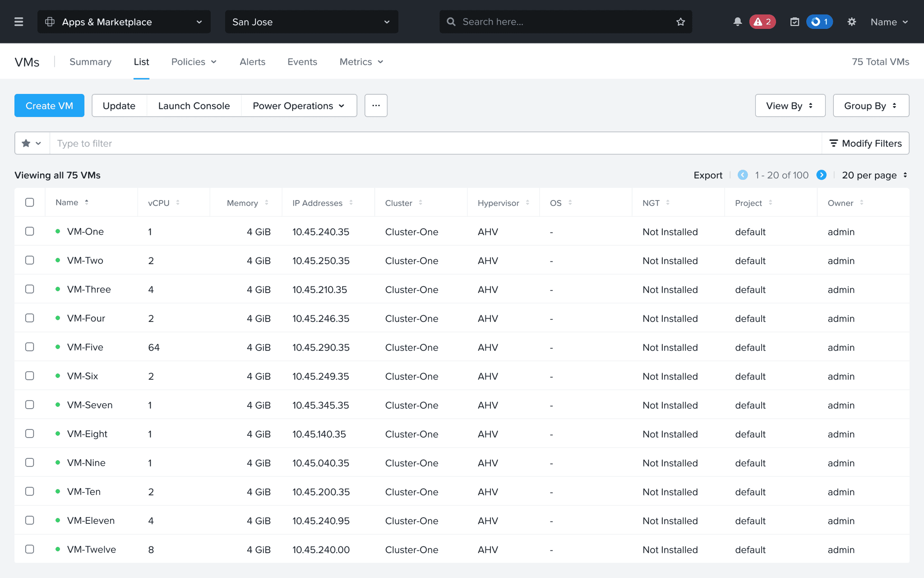Check the checkbox next to VM-Five

pos(30,347)
